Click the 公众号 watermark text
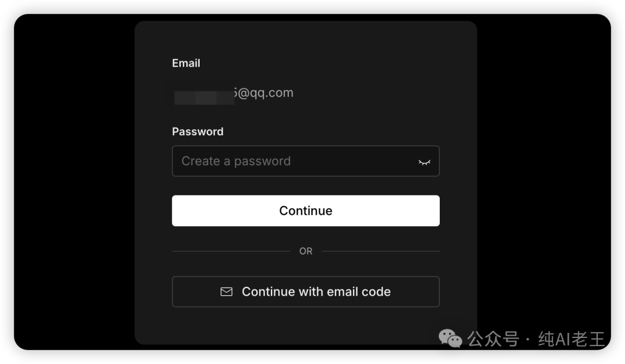The image size is (625, 364). click(x=493, y=339)
